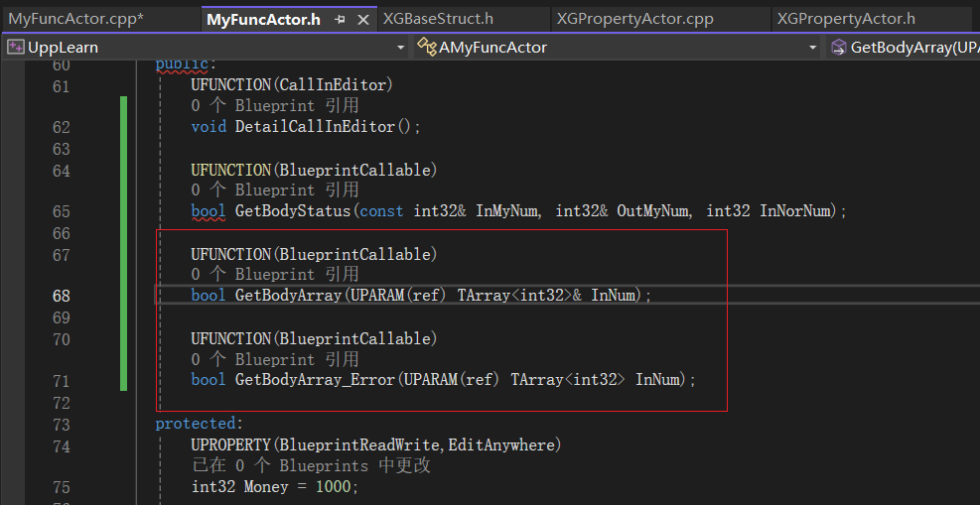Click the UppLearn project icon
The height and width of the screenshot is (505, 980).
click(x=16, y=48)
